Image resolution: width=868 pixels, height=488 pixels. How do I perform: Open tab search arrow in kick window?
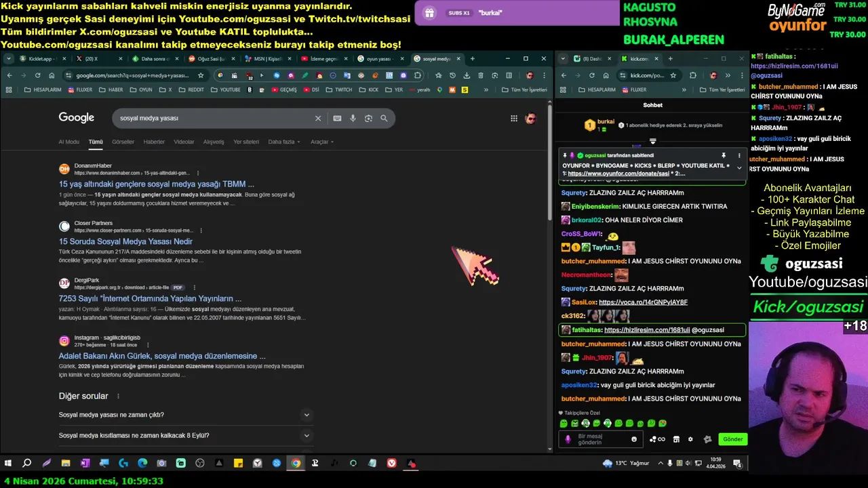click(563, 59)
